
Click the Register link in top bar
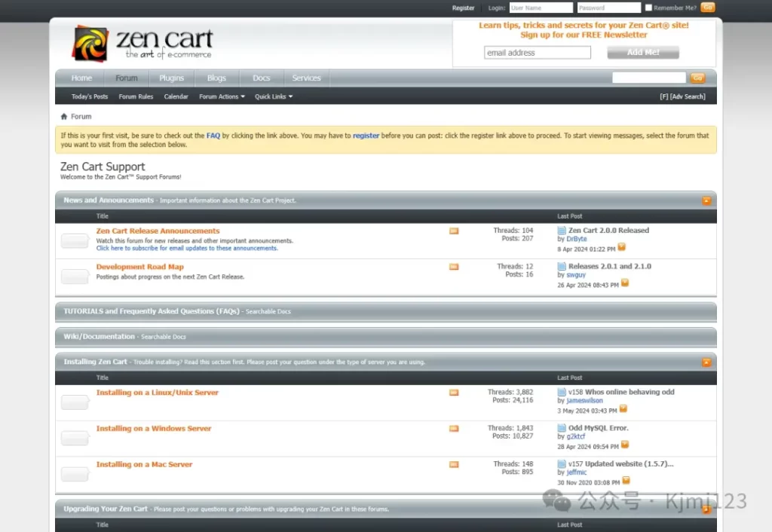464,8
